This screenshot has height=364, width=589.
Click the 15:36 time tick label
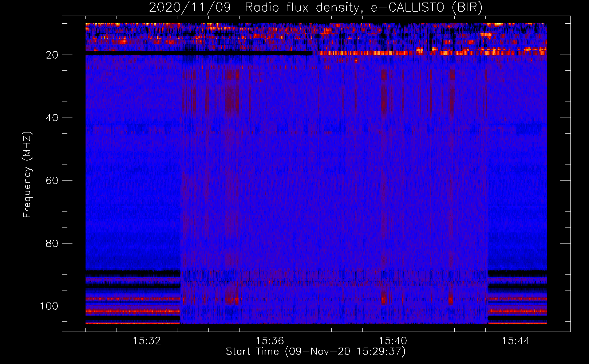[270, 341]
